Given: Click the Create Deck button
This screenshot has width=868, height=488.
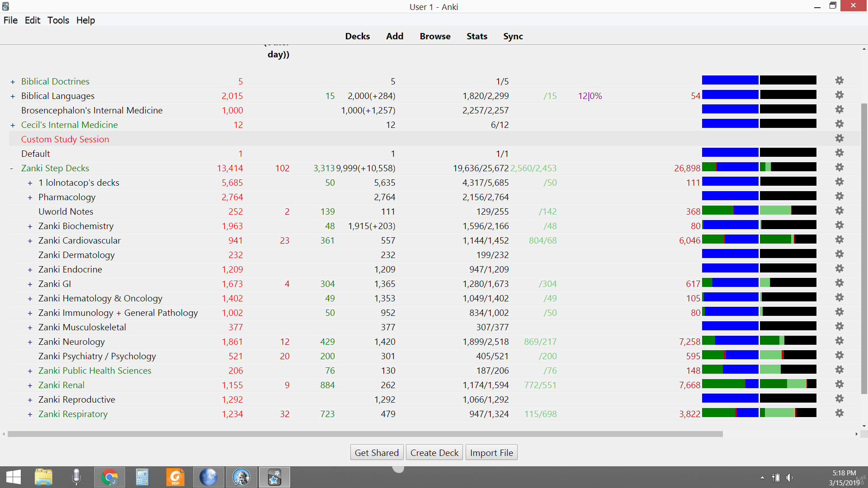Looking at the screenshot, I should click(434, 452).
